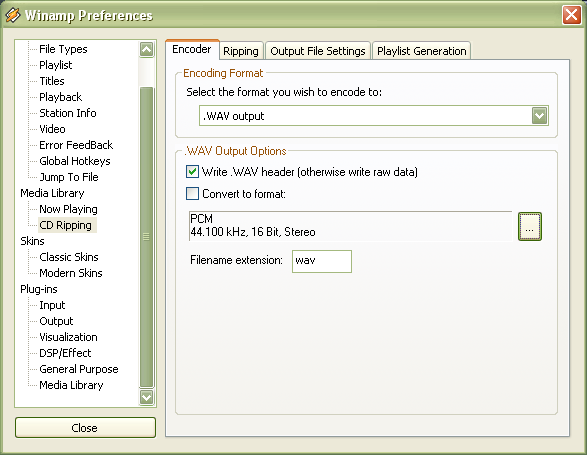
Task: Close the Winamp Preferences window with X
Action: (x=571, y=15)
